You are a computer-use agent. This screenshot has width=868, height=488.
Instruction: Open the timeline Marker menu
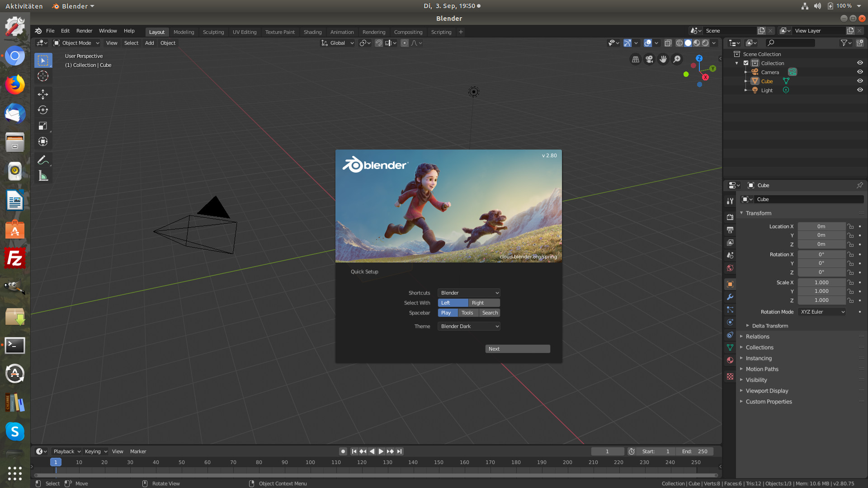[138, 451]
